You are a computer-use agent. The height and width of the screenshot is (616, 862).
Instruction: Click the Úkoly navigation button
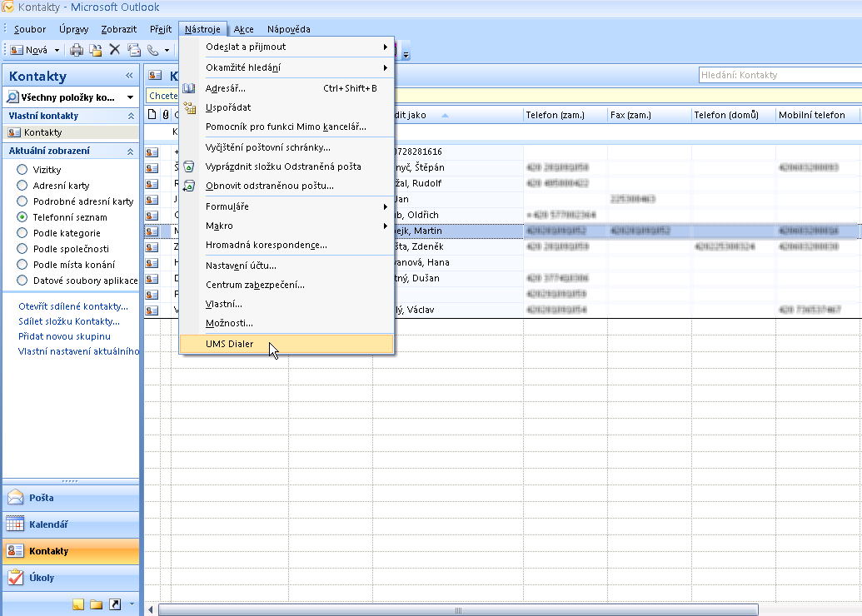pos(71,578)
